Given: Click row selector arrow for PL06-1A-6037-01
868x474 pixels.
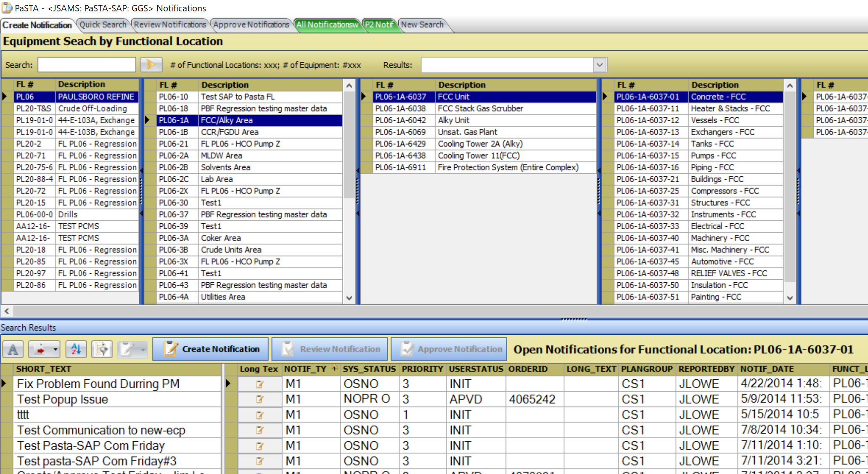Looking at the screenshot, I should click(x=605, y=97).
